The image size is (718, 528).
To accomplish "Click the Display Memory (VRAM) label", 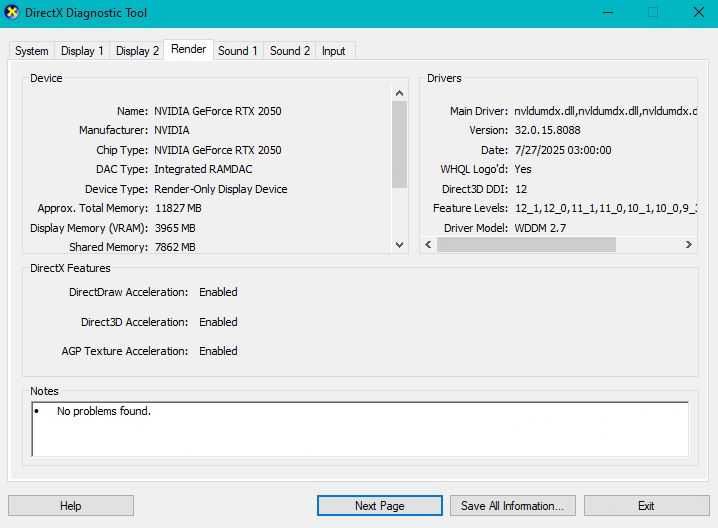I will click(89, 228).
